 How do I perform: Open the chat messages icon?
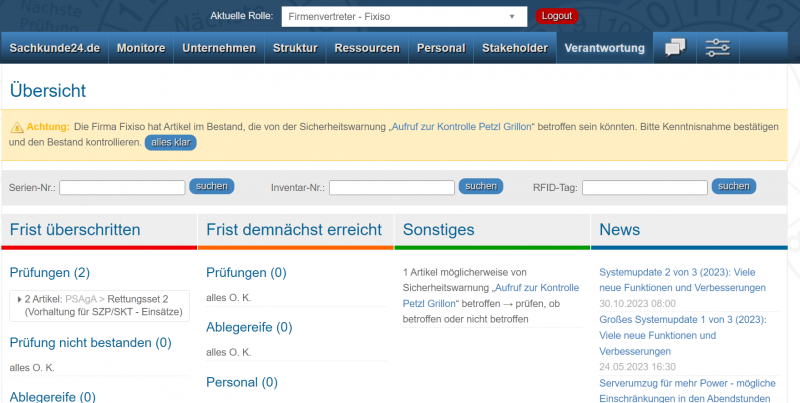point(675,47)
